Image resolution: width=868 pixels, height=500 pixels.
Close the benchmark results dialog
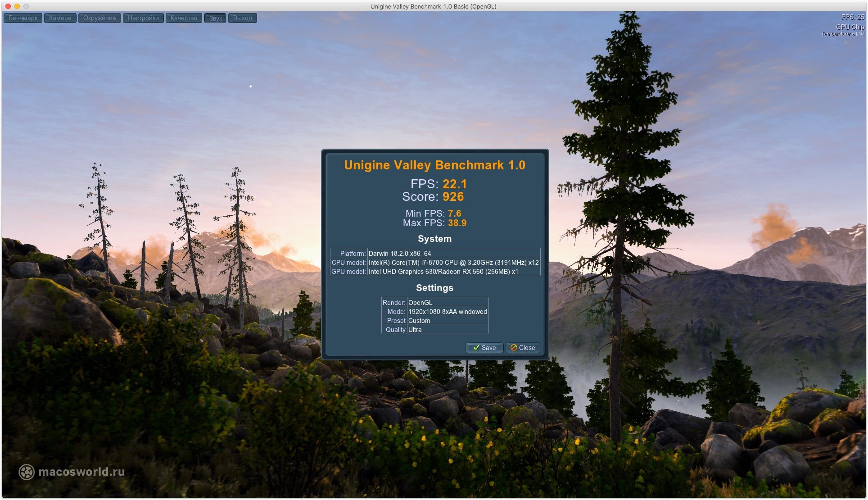[523, 348]
